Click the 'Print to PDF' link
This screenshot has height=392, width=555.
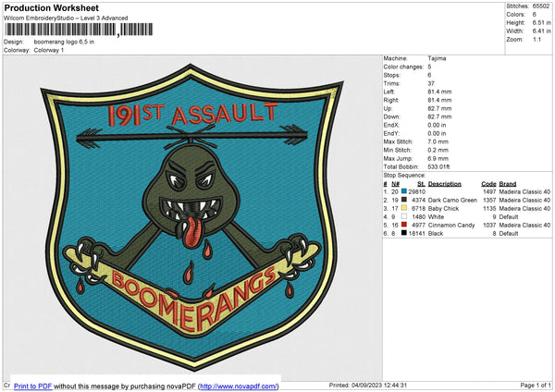coord(33,386)
